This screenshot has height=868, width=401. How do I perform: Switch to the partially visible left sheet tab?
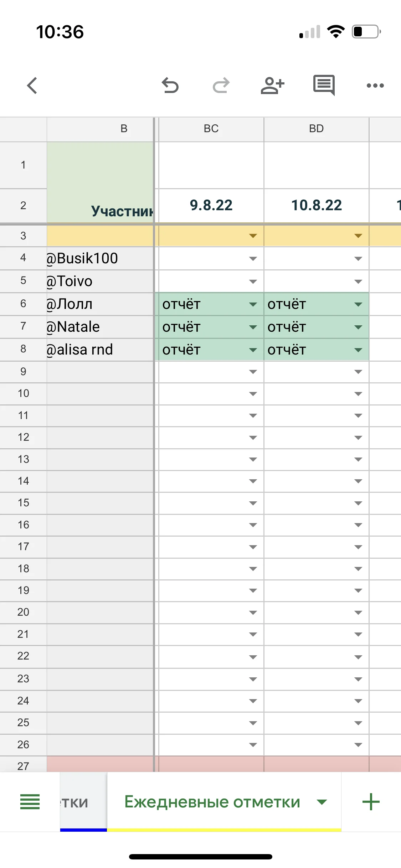click(x=83, y=802)
